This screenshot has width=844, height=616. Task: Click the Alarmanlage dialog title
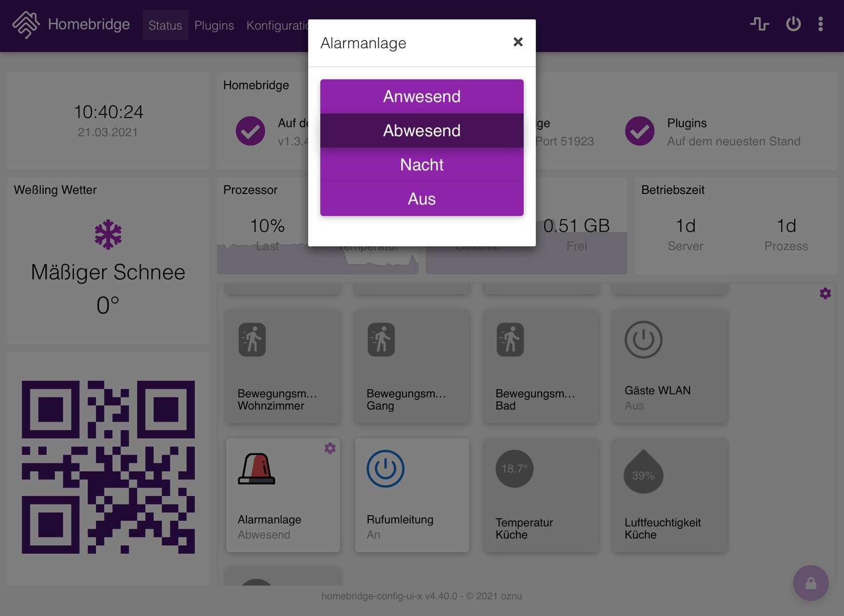(363, 43)
